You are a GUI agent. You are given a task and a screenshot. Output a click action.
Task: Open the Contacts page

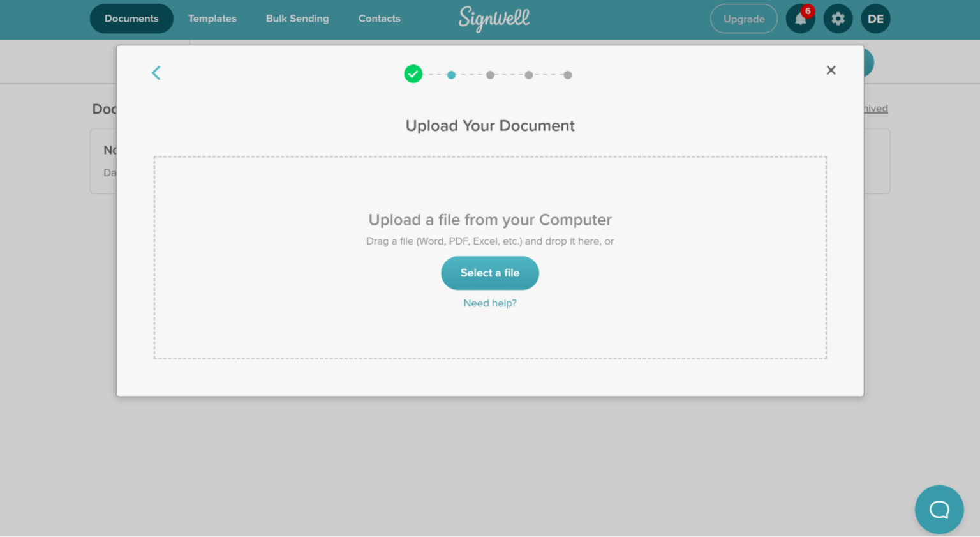pos(379,19)
